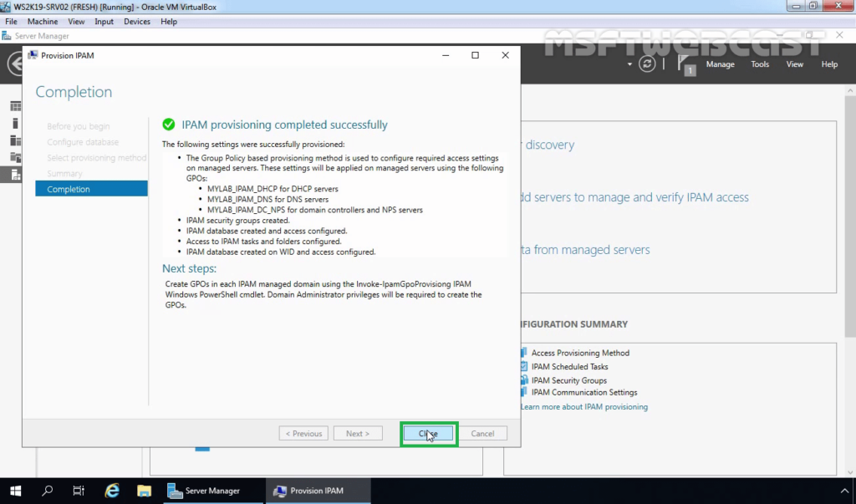Select the All Servers sidebar icon

point(15,141)
